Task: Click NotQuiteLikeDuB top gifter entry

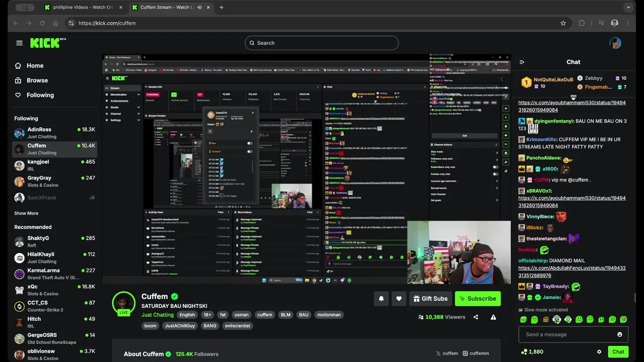Action: pos(547,82)
